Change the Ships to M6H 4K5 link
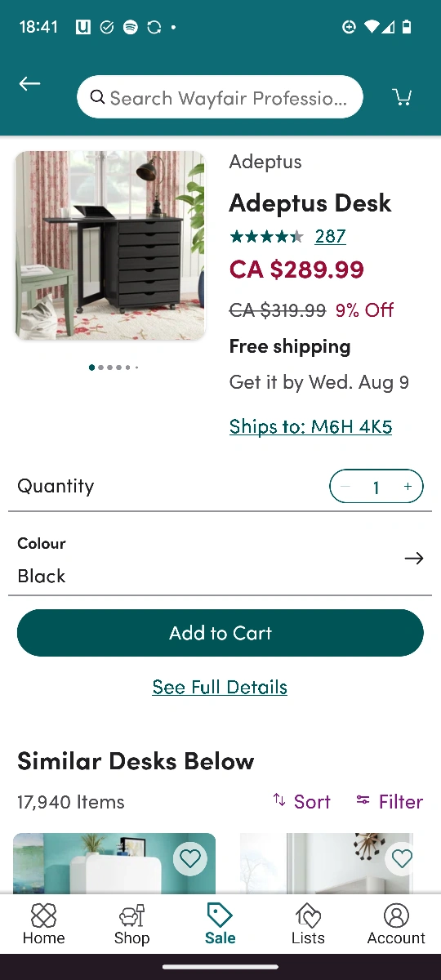441x980 pixels. 310,426
